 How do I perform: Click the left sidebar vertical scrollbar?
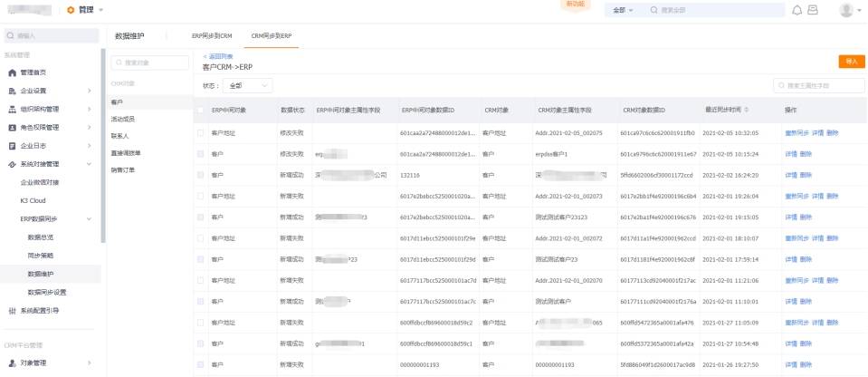click(x=103, y=146)
